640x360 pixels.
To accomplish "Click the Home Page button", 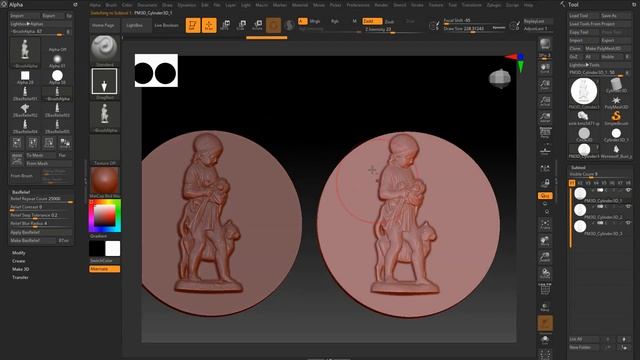I will point(104,25).
